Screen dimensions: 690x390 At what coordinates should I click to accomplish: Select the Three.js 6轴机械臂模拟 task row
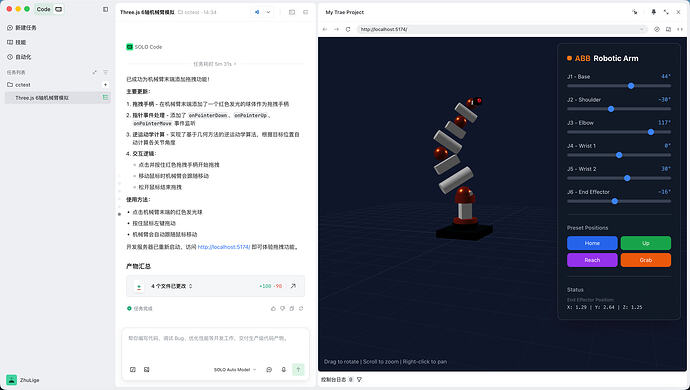(x=57, y=98)
